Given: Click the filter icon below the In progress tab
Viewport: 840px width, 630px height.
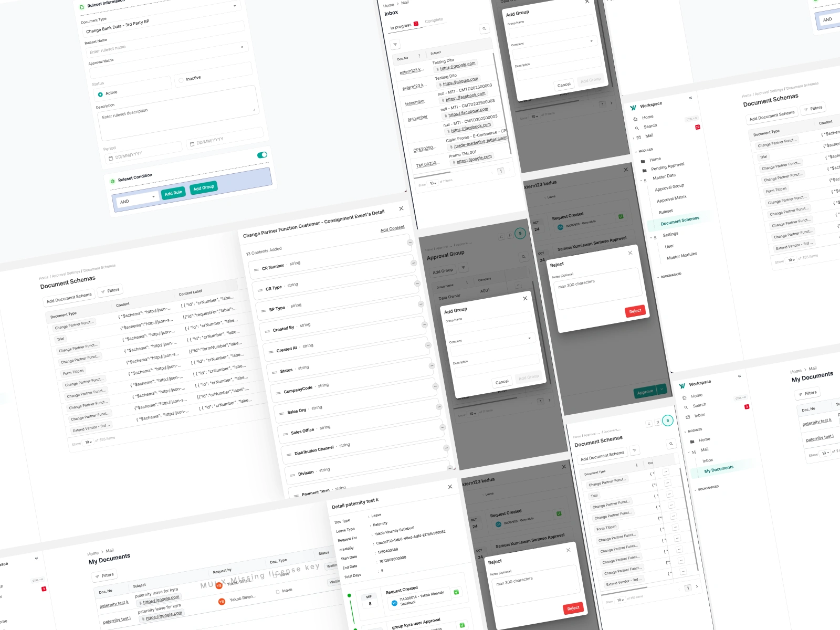Looking at the screenshot, I should point(395,44).
